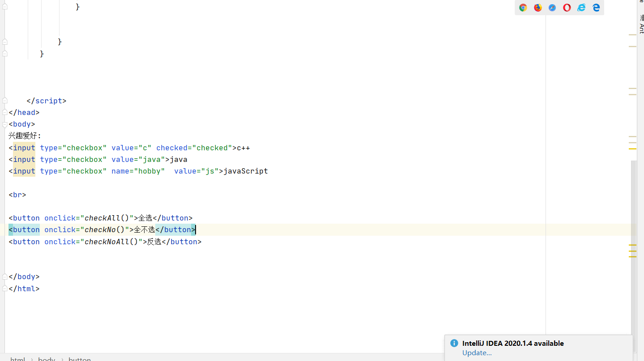The height and width of the screenshot is (361, 644).
Task: Click the name="hobby" attribute
Action: (x=138, y=171)
